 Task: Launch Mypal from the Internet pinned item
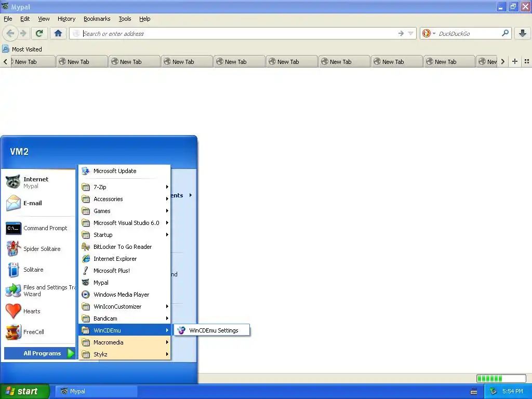click(x=39, y=182)
